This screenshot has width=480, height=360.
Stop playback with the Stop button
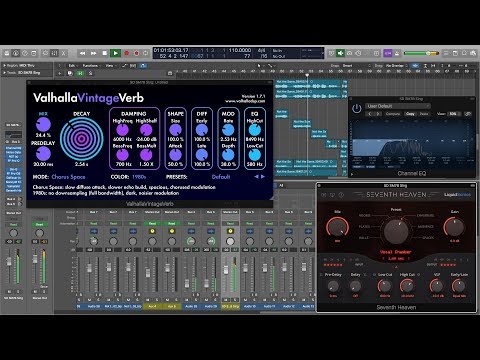click(x=105, y=53)
